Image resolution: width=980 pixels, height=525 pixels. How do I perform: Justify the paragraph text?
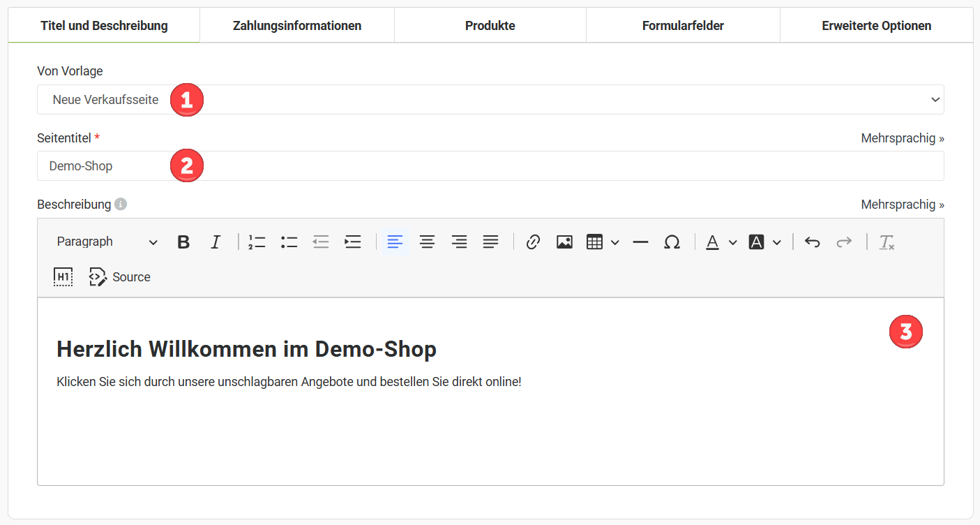pyautogui.click(x=491, y=242)
